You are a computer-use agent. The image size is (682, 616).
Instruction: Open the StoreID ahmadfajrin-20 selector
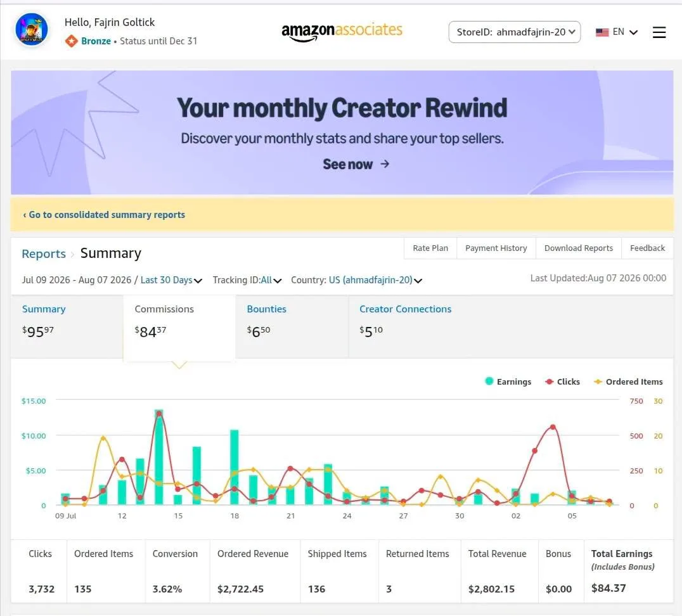(515, 32)
